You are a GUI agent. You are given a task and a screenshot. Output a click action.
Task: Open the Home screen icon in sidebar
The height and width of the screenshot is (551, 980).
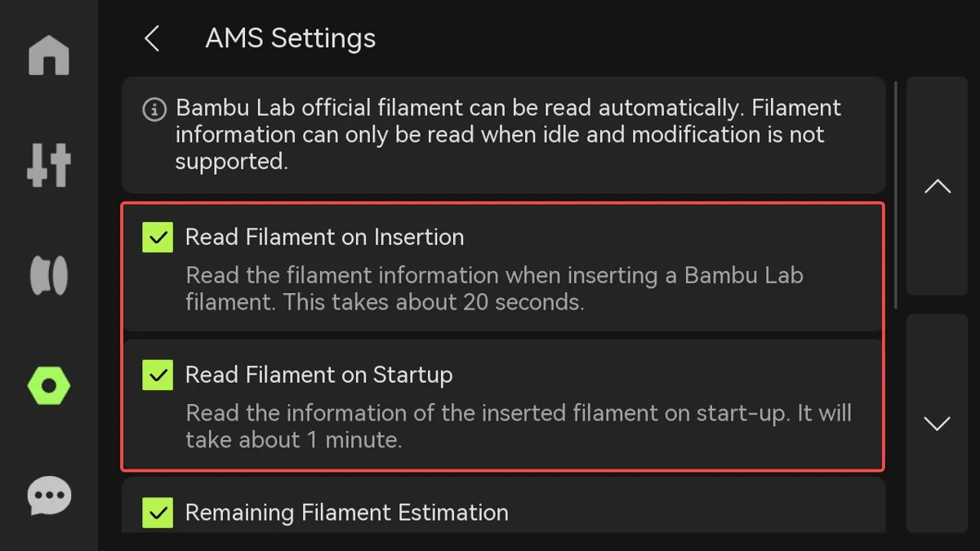pos(49,56)
